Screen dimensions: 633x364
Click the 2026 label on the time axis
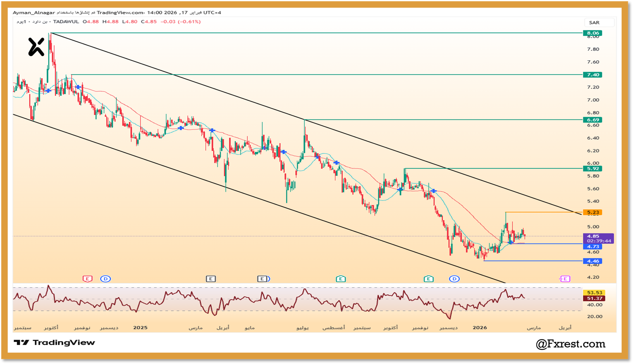tap(480, 328)
